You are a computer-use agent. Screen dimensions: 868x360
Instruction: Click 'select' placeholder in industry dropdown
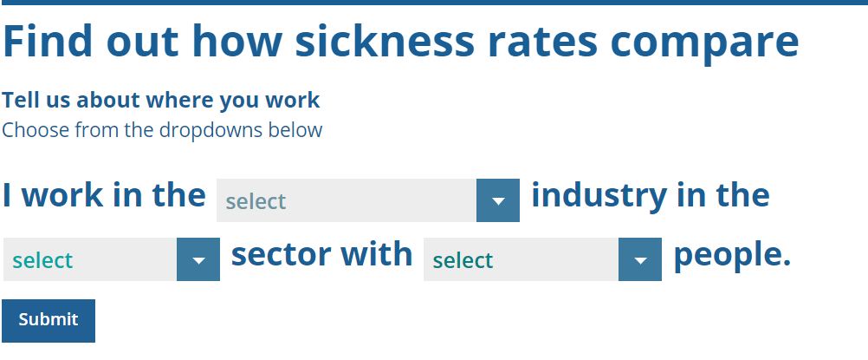(256, 201)
